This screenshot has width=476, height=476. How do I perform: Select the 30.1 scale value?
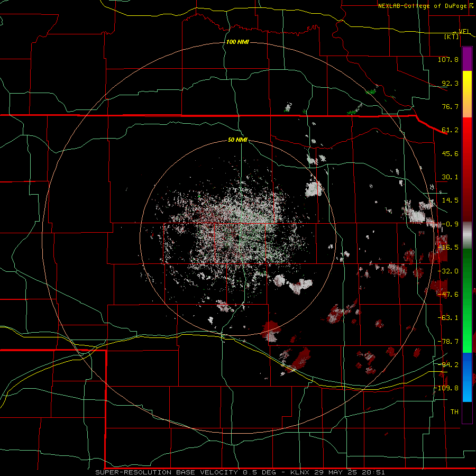pos(450,177)
